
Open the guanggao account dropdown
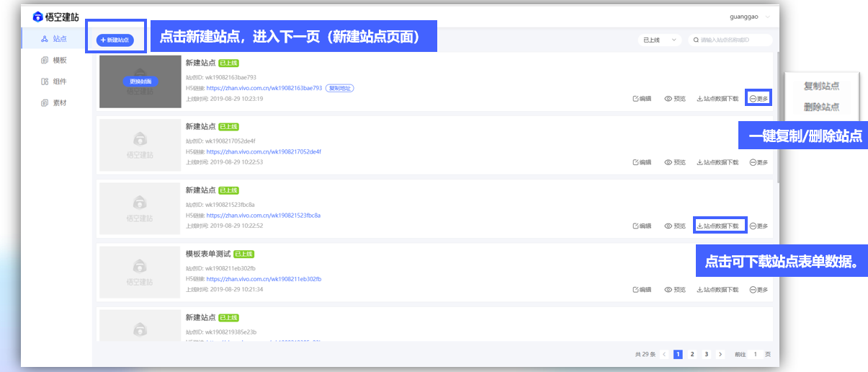tap(749, 17)
